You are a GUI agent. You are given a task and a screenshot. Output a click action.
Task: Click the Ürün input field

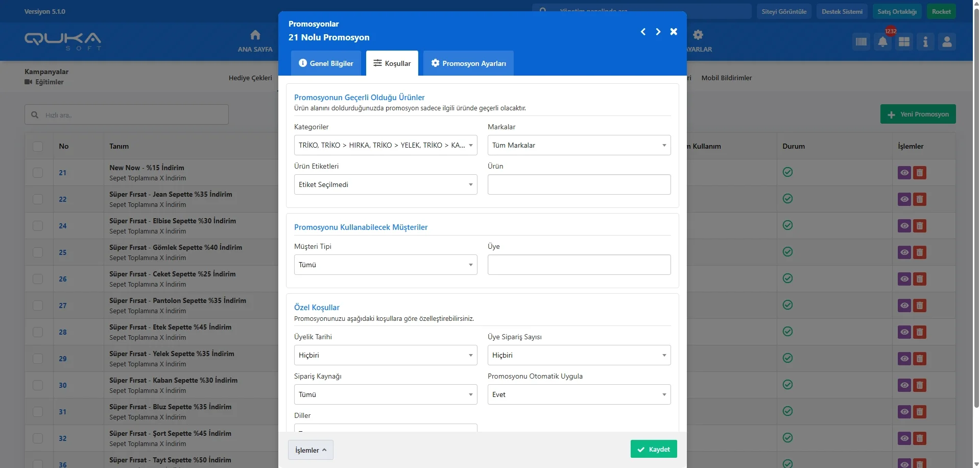[579, 184]
